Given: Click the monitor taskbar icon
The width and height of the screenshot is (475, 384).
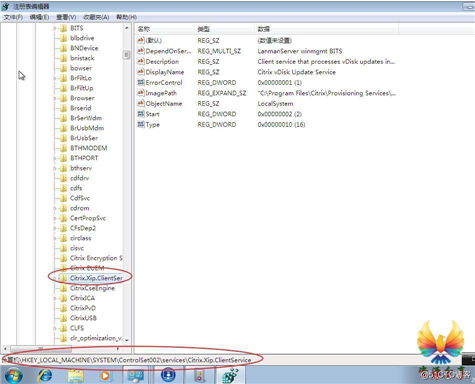Looking at the screenshot, I should click(x=136, y=376).
